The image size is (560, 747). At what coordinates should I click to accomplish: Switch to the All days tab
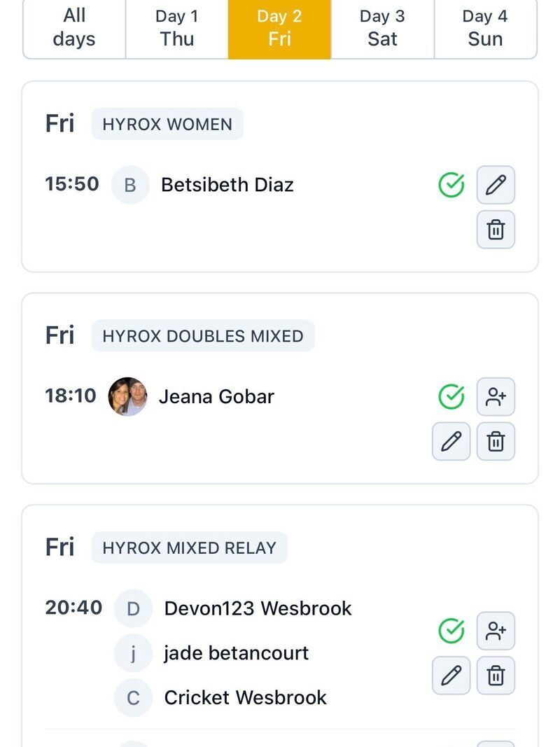[74, 28]
